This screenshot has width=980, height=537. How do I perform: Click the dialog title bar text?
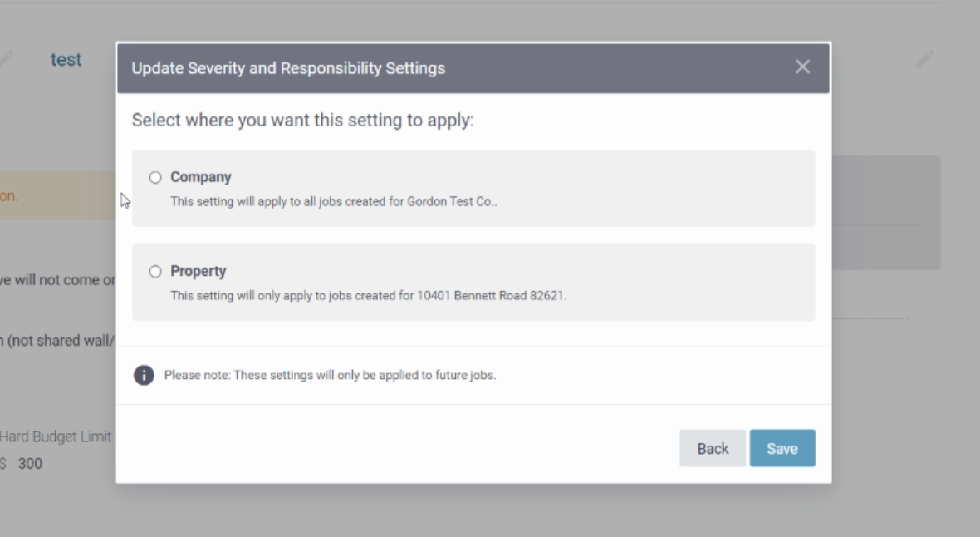click(x=288, y=68)
